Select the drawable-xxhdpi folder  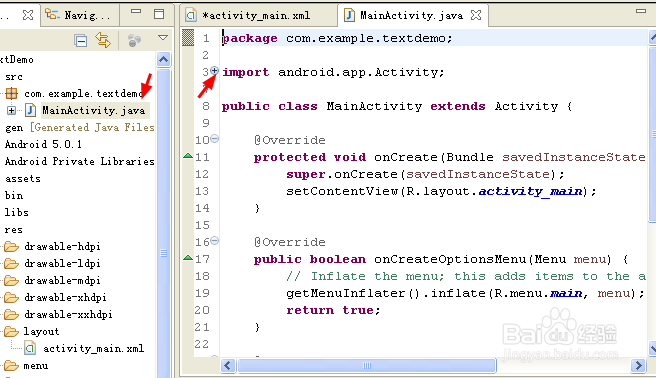(68, 314)
